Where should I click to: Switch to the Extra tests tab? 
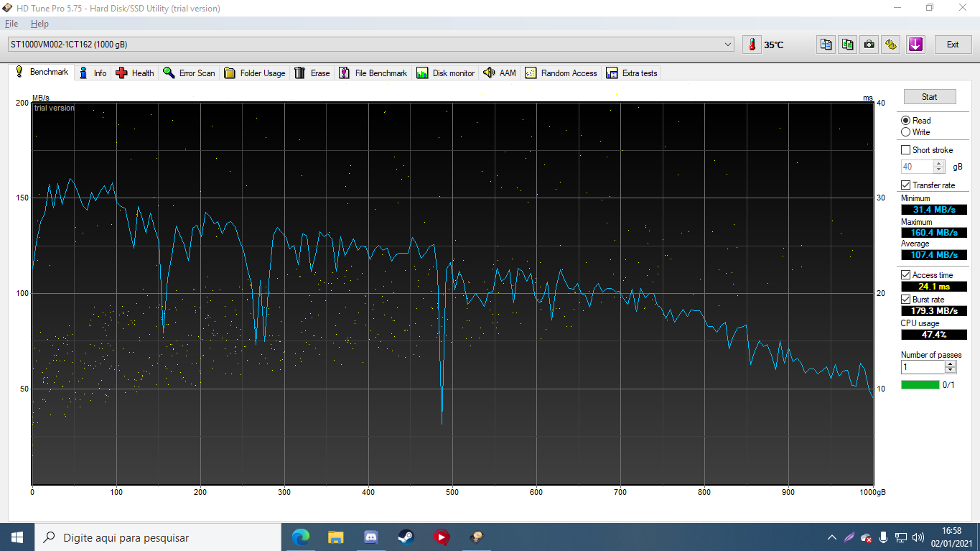632,73
